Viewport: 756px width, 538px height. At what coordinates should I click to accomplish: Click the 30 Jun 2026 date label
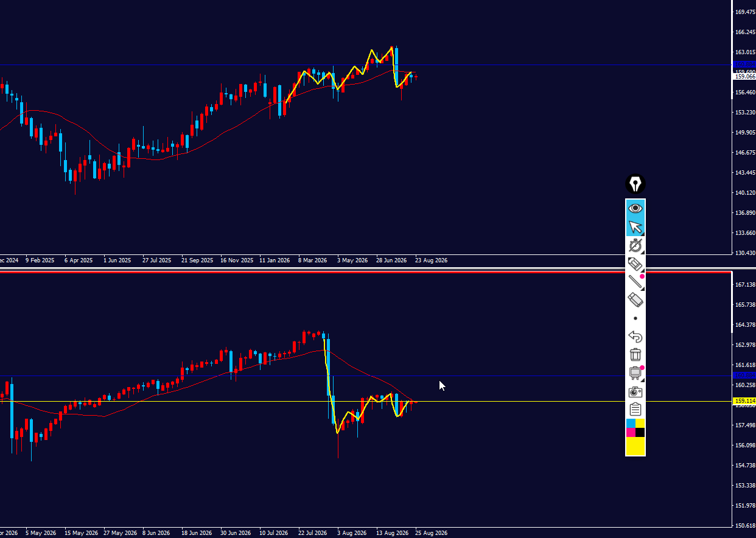[x=235, y=533]
